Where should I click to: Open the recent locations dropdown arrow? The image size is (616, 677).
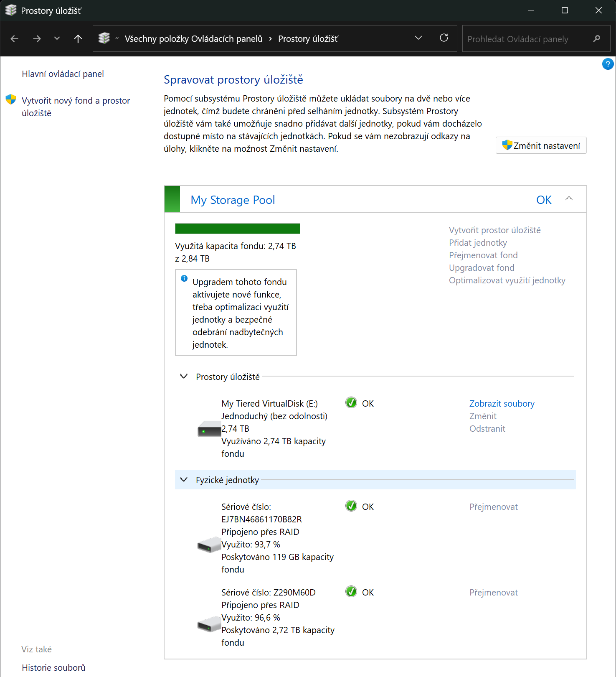(57, 39)
